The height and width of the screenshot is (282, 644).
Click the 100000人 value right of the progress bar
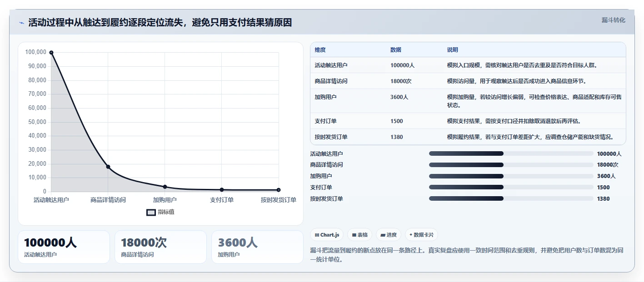coord(609,154)
